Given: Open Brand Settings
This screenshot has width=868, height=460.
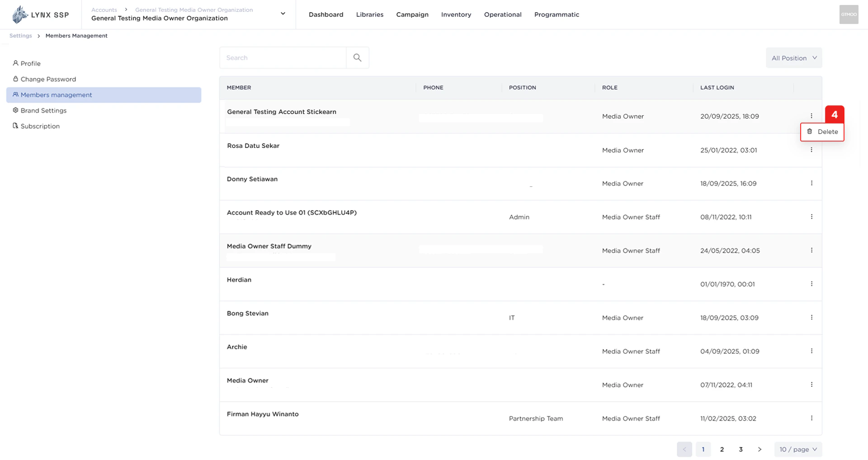Looking at the screenshot, I should (40, 110).
